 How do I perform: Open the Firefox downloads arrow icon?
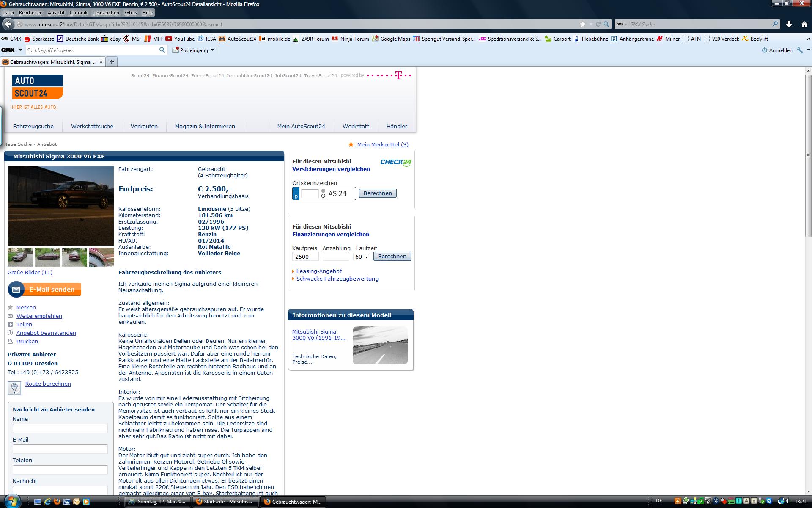(789, 24)
